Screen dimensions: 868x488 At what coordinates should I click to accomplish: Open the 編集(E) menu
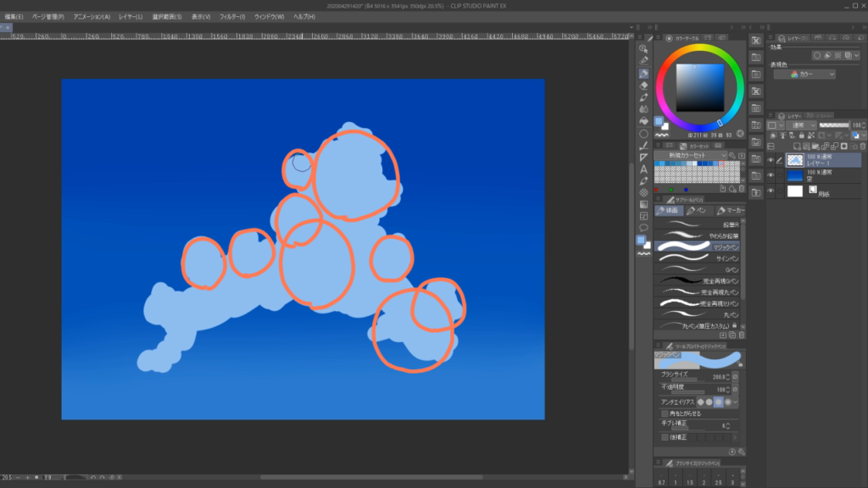pos(14,17)
